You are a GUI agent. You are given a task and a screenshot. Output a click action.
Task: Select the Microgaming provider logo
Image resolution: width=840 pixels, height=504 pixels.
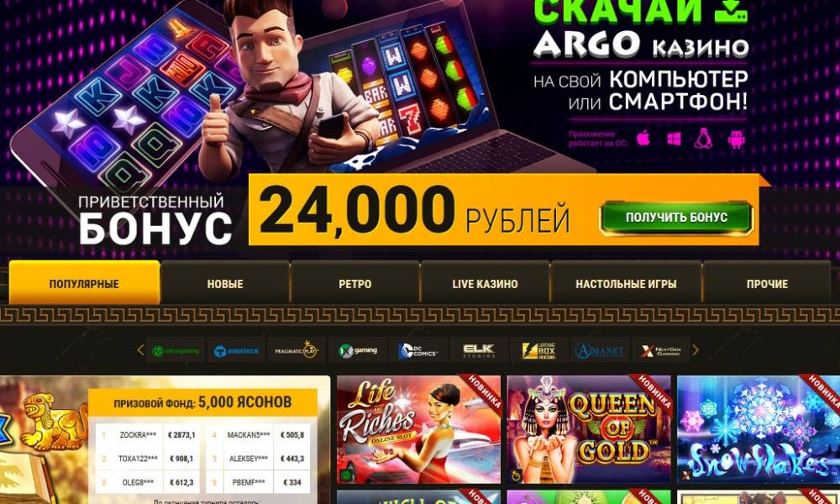tap(176, 351)
